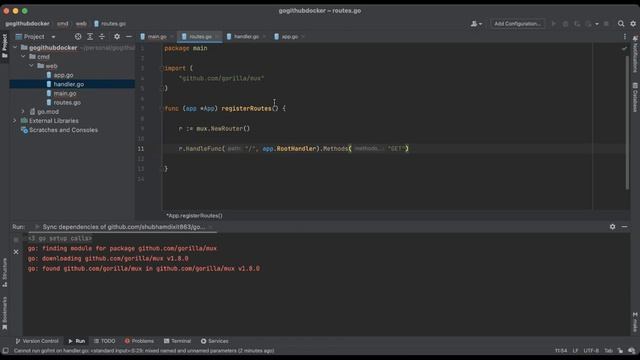The width and height of the screenshot is (640, 360).
Task: Open the Terminal tool window
Action: click(178, 341)
